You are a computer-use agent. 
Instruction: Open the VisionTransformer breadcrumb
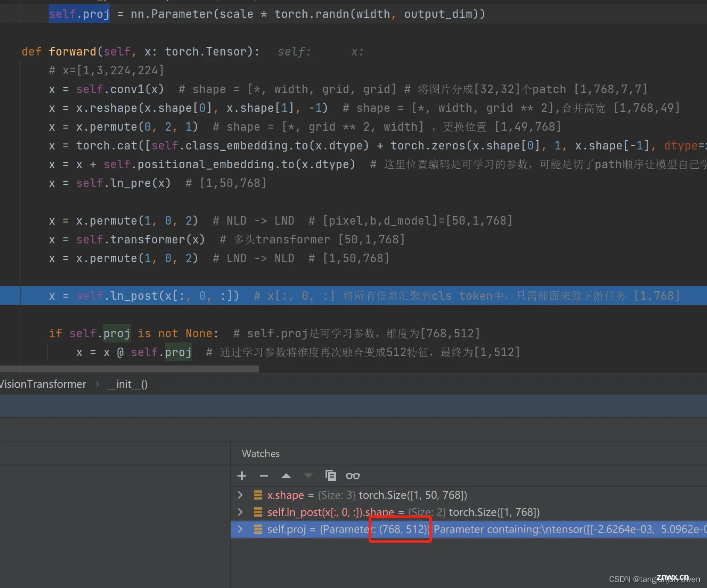pyautogui.click(x=43, y=384)
